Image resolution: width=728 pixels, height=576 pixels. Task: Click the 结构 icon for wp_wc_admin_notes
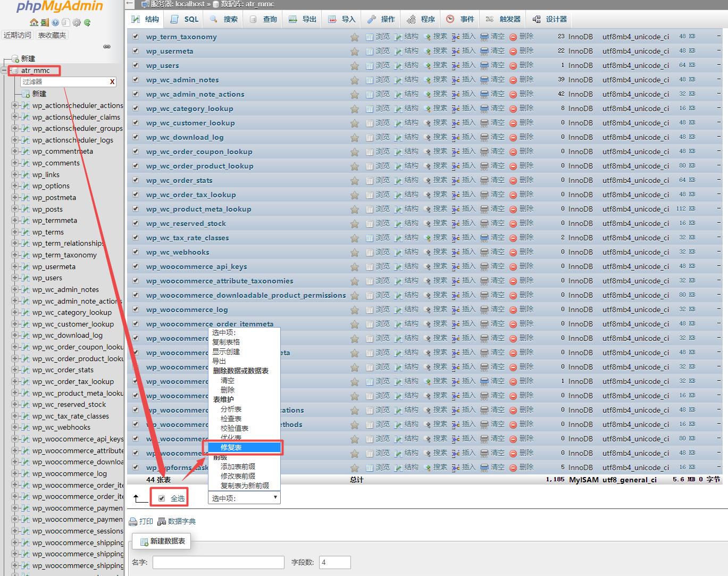coord(398,80)
